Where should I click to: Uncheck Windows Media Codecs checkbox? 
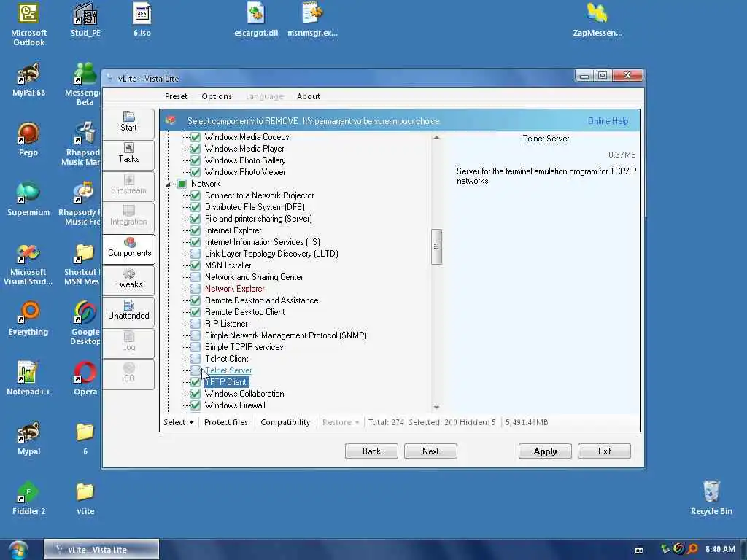(x=196, y=137)
